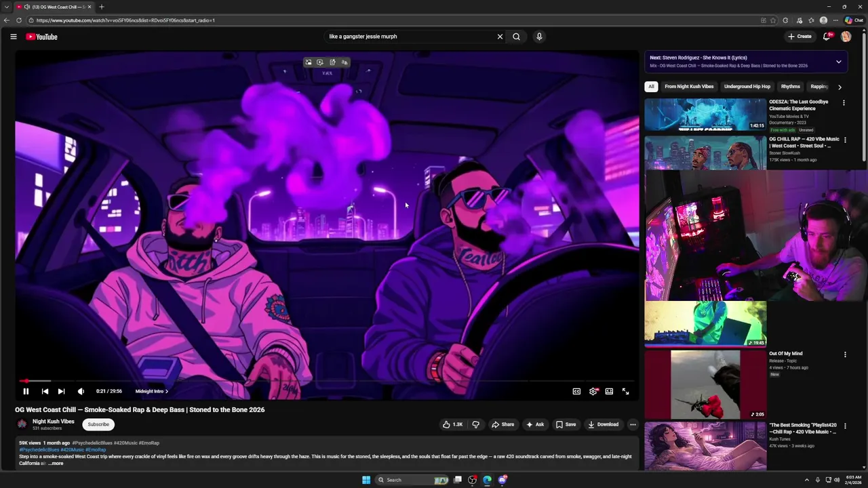The height and width of the screenshot is (488, 868).
Task: Select the Rhythms chip
Action: pos(791,87)
